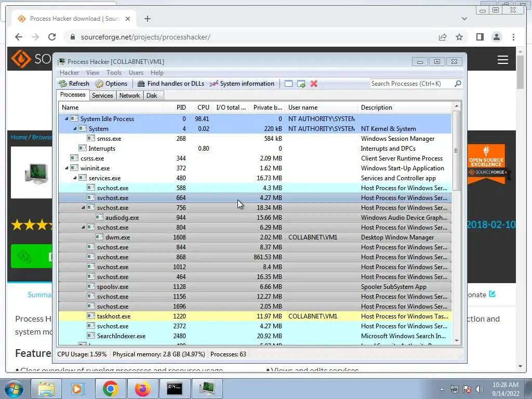Collapse the wininit.exe node

tap(66, 168)
